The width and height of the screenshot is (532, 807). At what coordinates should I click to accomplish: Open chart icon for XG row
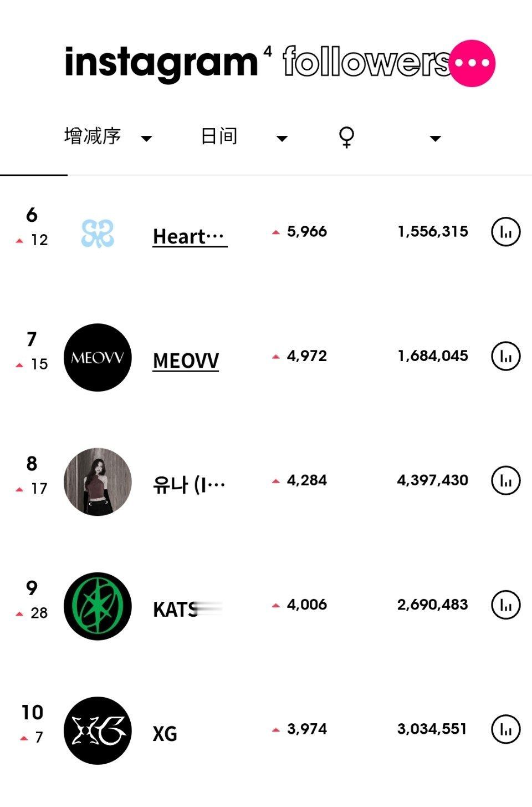point(506,729)
